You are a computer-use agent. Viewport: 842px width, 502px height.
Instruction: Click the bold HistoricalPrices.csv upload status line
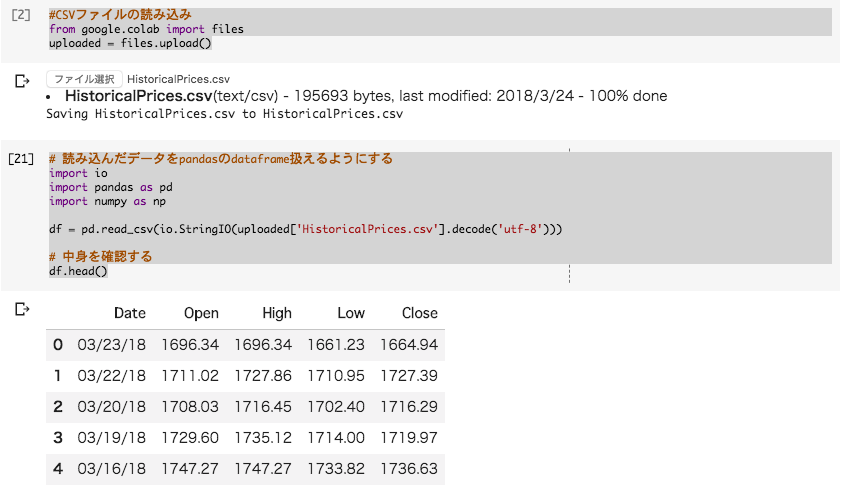click(x=366, y=96)
